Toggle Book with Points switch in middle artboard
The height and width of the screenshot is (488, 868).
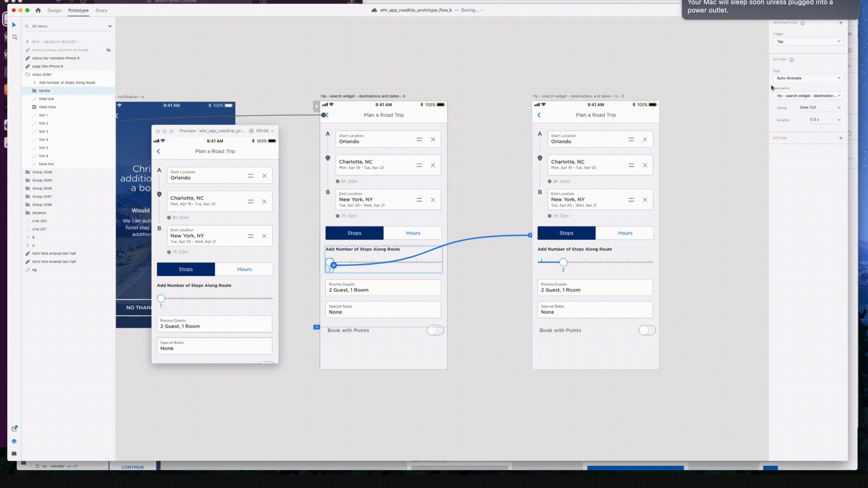[x=435, y=330]
